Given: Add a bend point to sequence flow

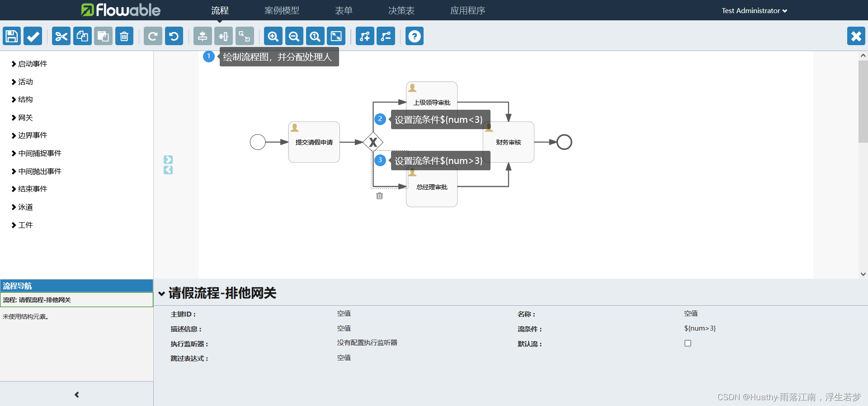Looking at the screenshot, I should click(365, 36).
